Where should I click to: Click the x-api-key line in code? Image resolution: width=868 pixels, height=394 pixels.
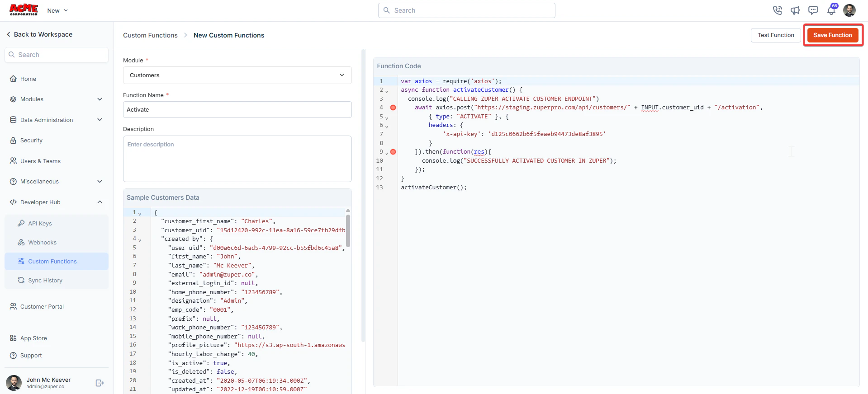pyautogui.click(x=524, y=134)
